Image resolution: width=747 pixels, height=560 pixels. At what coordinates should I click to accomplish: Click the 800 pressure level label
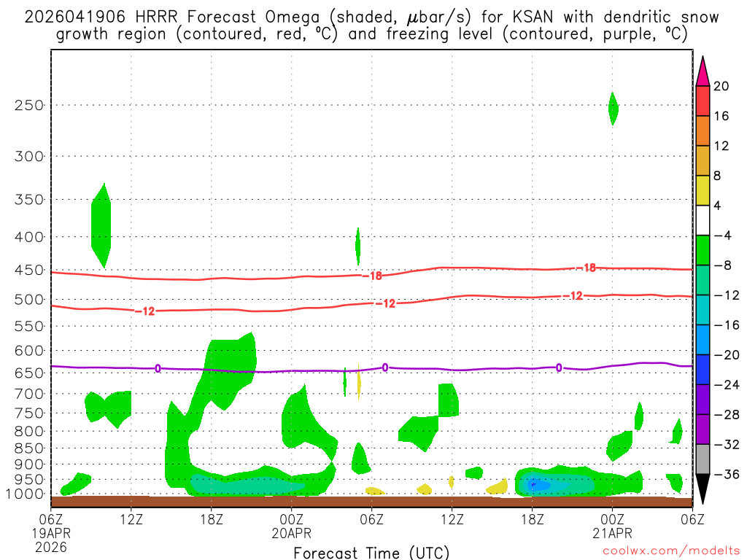[29, 432]
